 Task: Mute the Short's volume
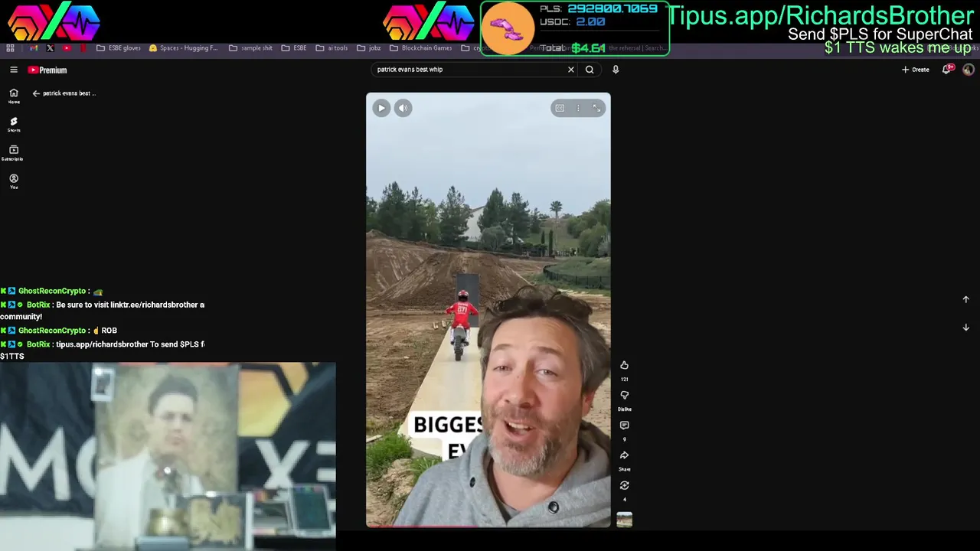tap(403, 108)
